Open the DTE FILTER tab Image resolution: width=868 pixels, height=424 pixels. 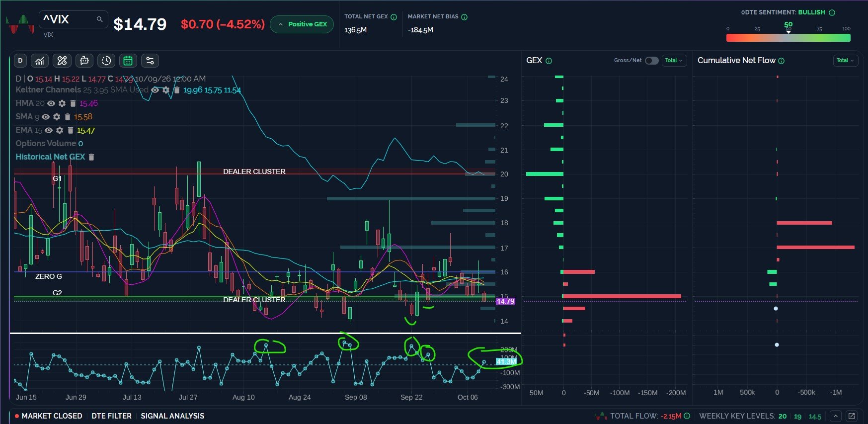pos(111,416)
